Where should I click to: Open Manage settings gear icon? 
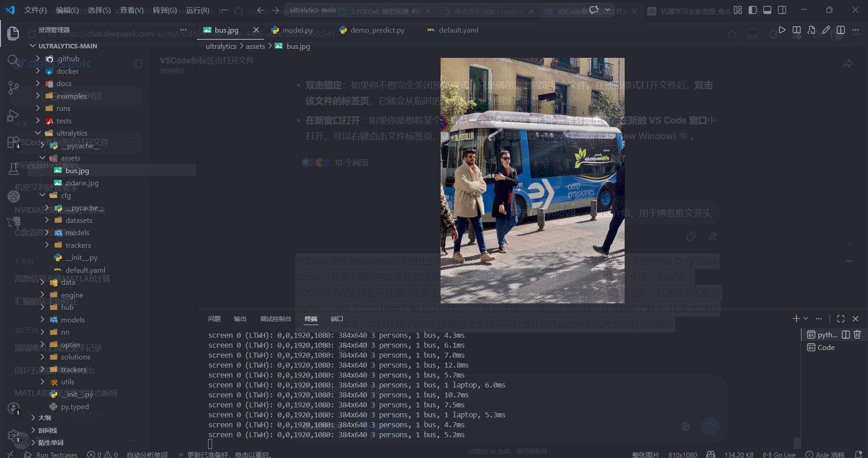13,435
